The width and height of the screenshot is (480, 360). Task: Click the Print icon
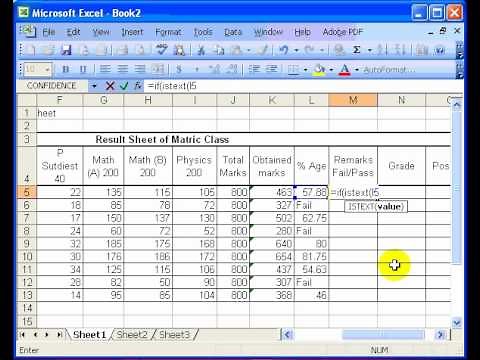(x=122, y=50)
